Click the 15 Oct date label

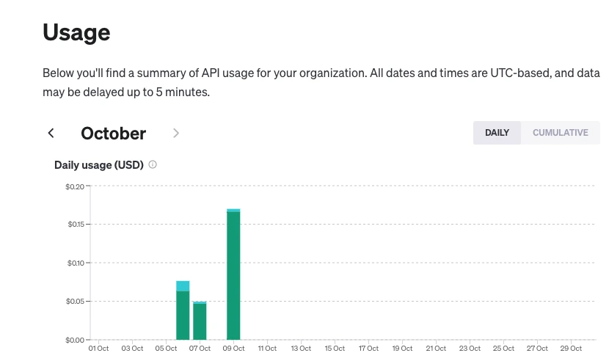335,349
